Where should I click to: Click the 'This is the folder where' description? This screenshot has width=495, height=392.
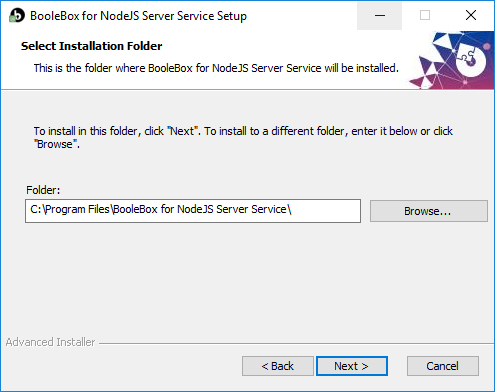coord(216,68)
